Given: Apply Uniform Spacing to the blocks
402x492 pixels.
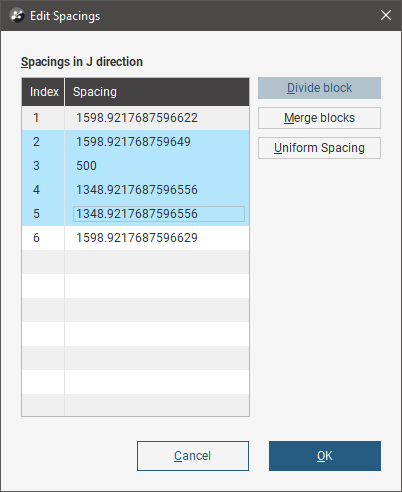Looking at the screenshot, I should click(x=319, y=148).
